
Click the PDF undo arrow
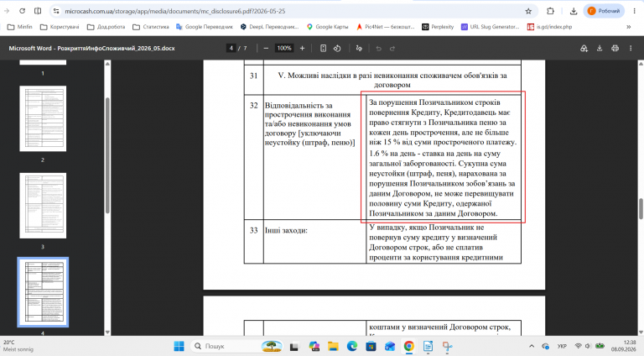pyautogui.click(x=379, y=48)
